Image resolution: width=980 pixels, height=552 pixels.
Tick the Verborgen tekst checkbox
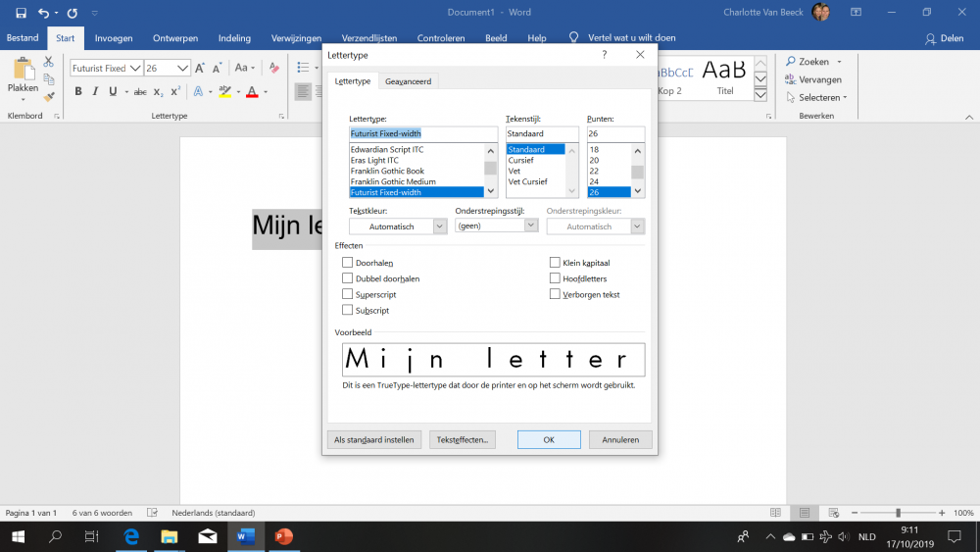click(x=555, y=294)
